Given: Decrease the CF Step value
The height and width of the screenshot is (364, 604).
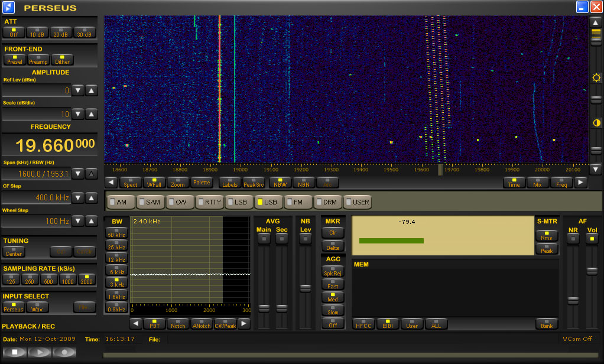Looking at the screenshot, I should point(78,198).
